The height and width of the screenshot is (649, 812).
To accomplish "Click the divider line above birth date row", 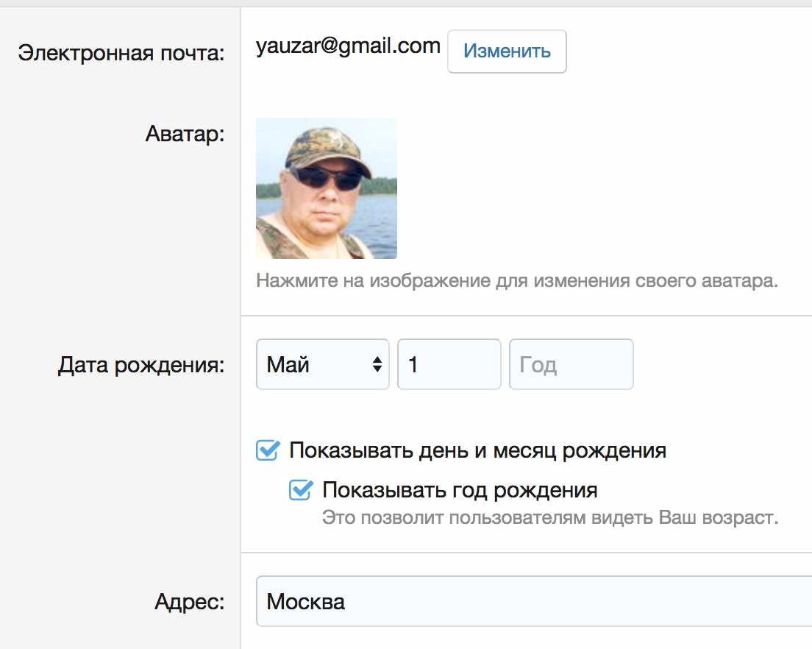I will pos(526,316).
